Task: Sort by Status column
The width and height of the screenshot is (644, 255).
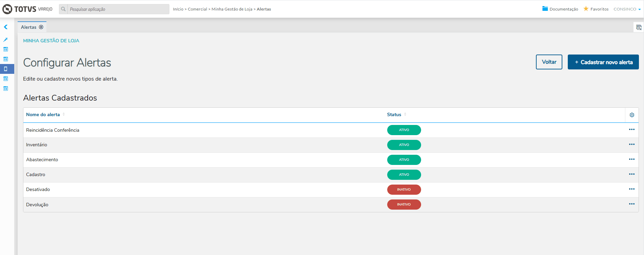Action: coord(397,114)
